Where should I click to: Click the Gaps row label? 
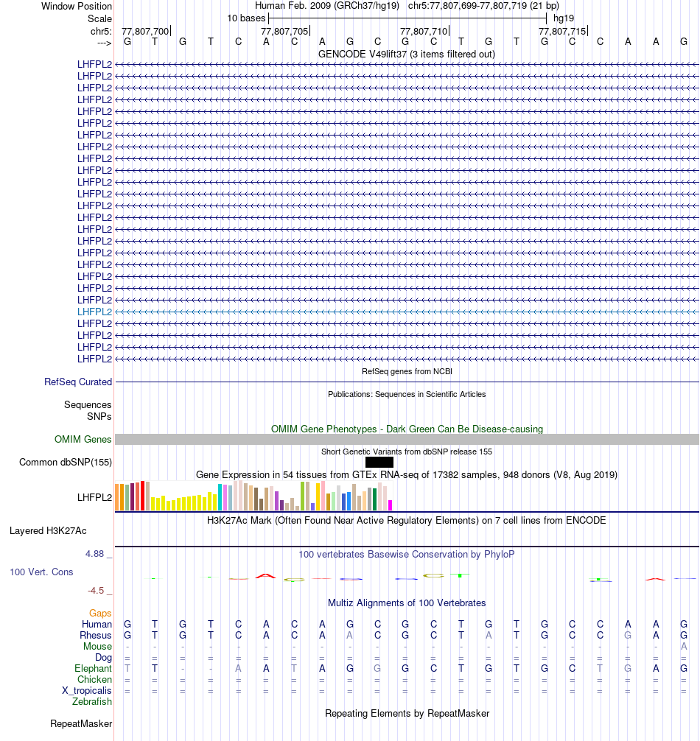[100, 614]
